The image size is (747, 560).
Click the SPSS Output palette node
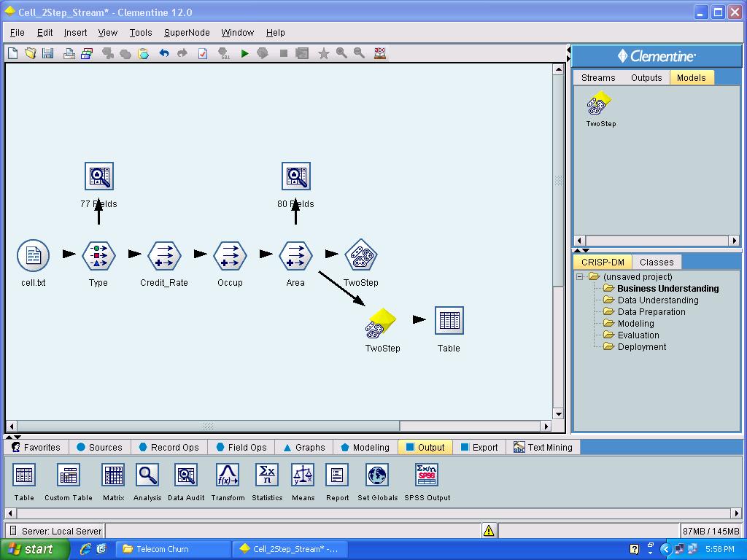point(426,475)
